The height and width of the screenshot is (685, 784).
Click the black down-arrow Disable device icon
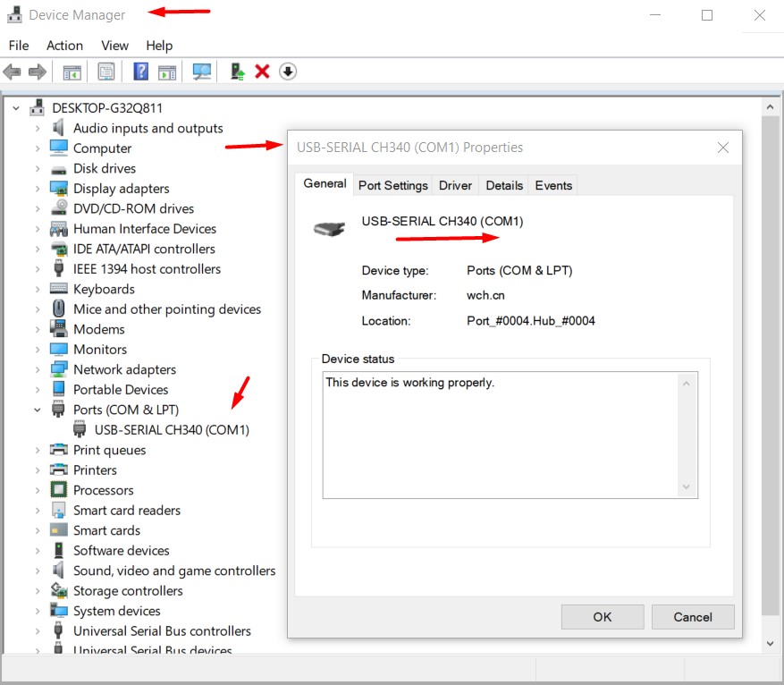click(288, 72)
